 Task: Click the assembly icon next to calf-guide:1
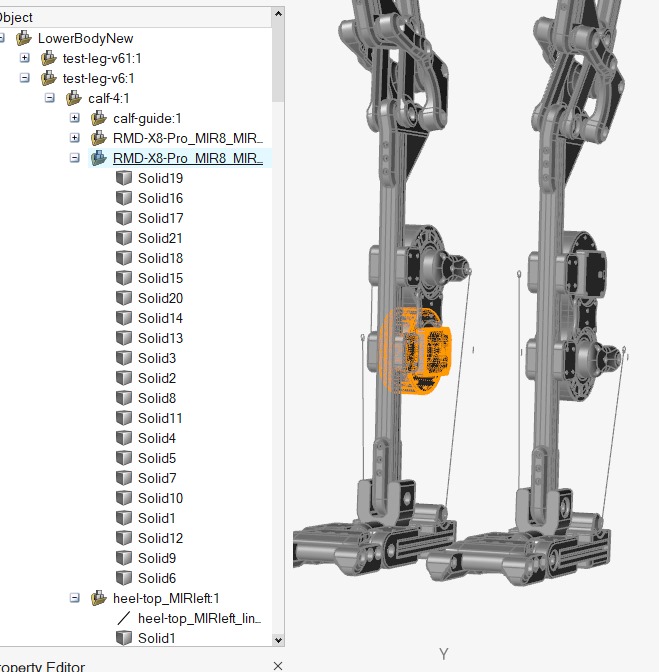point(99,118)
